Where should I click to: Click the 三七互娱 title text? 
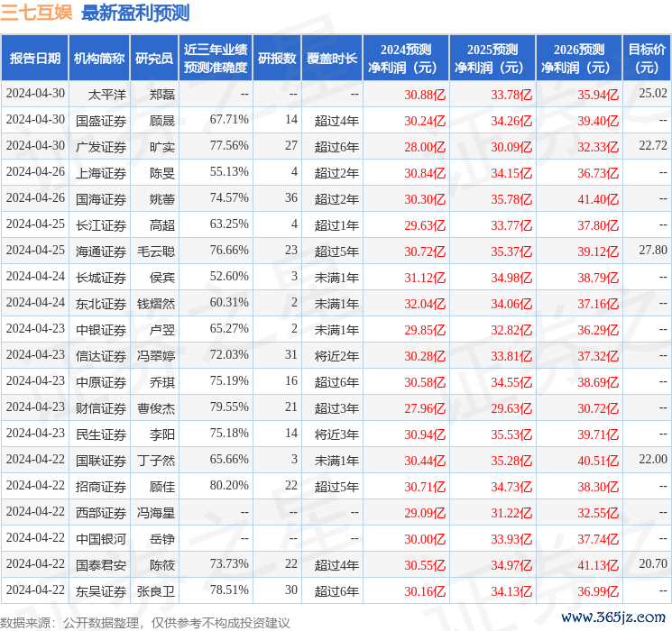37,13
